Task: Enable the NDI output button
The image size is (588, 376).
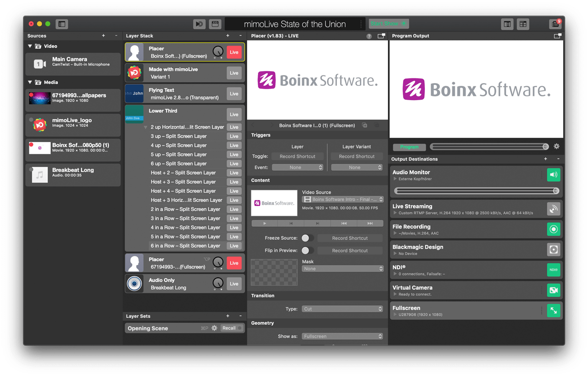Action: click(x=553, y=270)
